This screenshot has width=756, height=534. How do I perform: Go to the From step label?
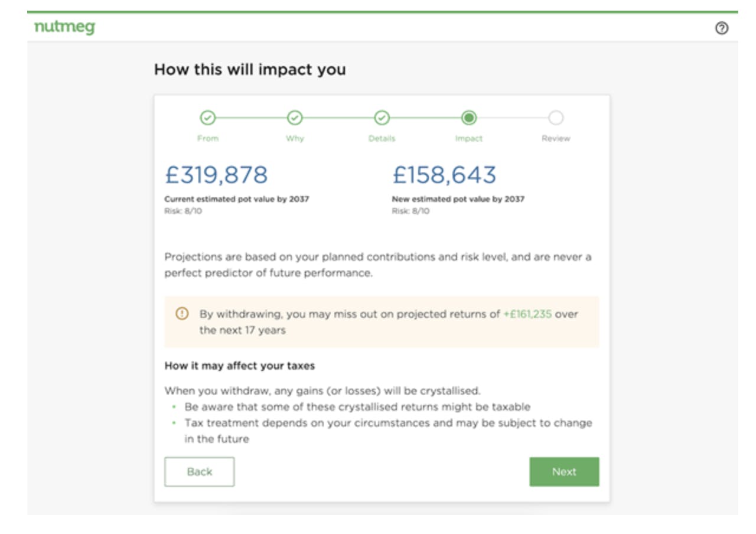tap(207, 138)
